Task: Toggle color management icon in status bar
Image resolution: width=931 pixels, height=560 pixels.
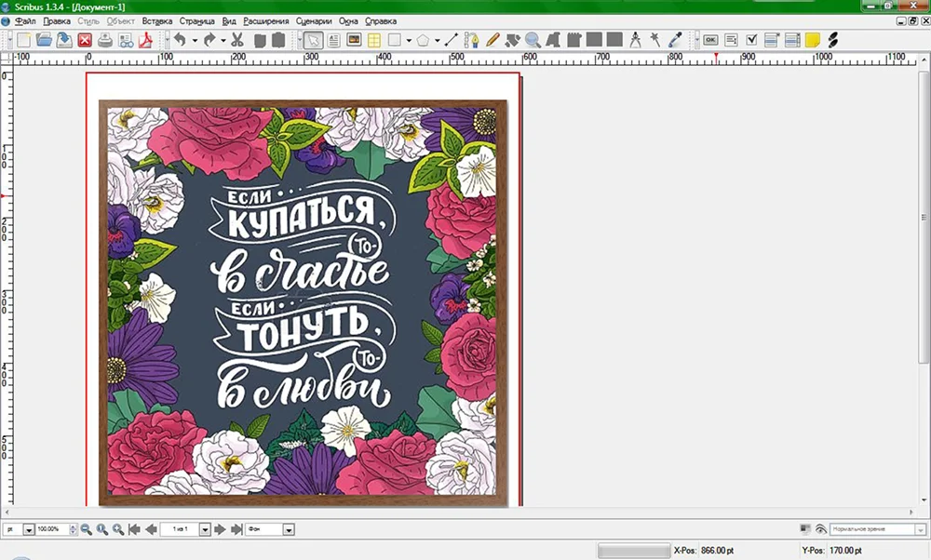Action: 805,529
